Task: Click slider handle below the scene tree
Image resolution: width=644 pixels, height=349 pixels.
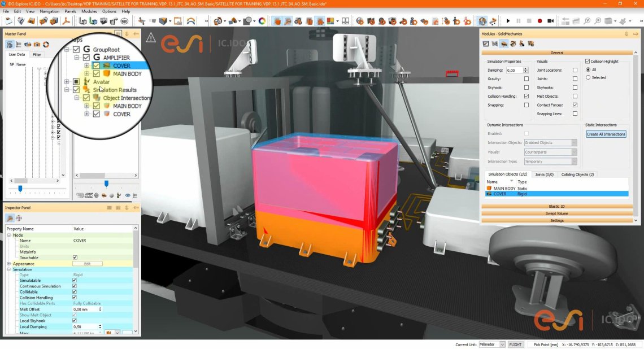Action: tap(106, 184)
